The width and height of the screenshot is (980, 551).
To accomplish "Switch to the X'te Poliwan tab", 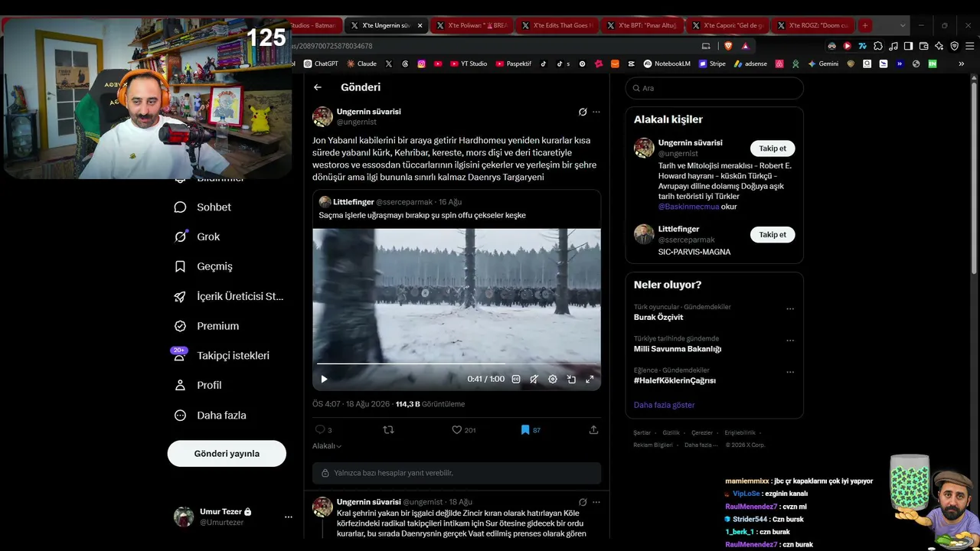I will click(471, 25).
